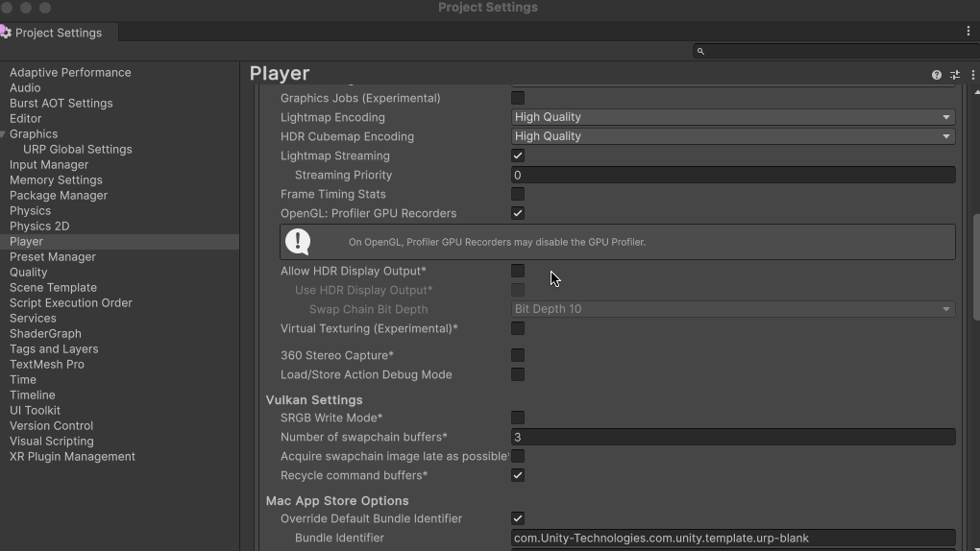Screen dimensions: 980x551
Task: Enable SRGB Write Mode checkbox
Action: (x=518, y=418)
